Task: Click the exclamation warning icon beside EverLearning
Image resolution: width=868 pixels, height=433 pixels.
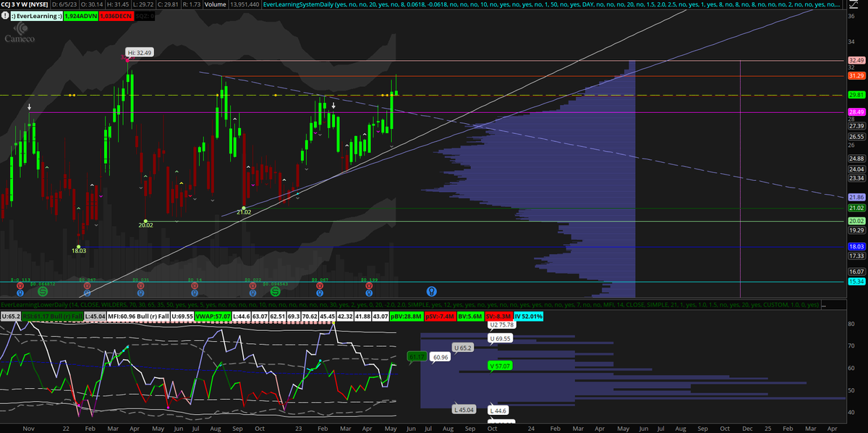Action: point(5,14)
